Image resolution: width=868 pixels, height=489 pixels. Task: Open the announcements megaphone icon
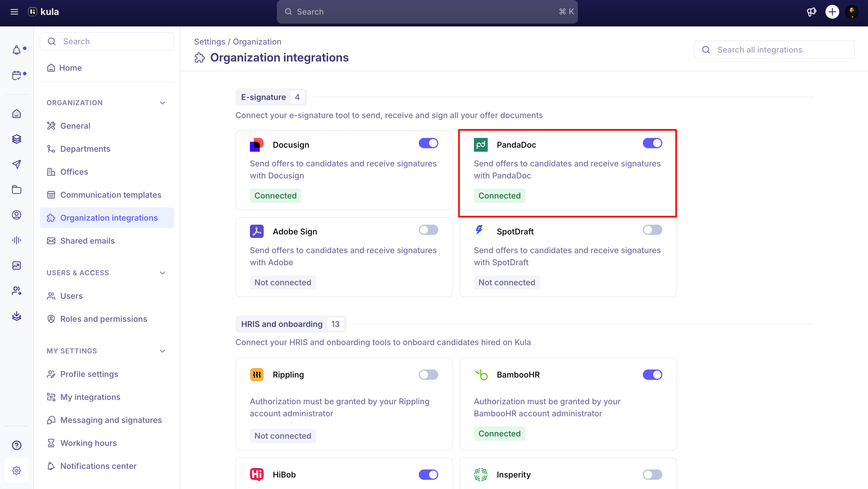[811, 12]
